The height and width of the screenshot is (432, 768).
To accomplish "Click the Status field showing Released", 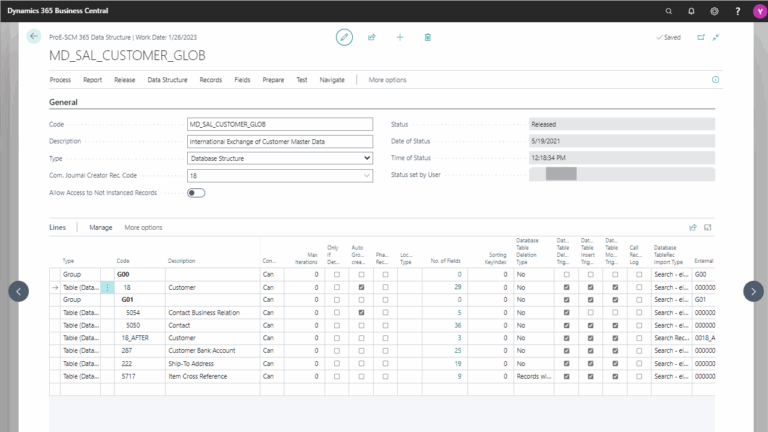I will point(622,124).
